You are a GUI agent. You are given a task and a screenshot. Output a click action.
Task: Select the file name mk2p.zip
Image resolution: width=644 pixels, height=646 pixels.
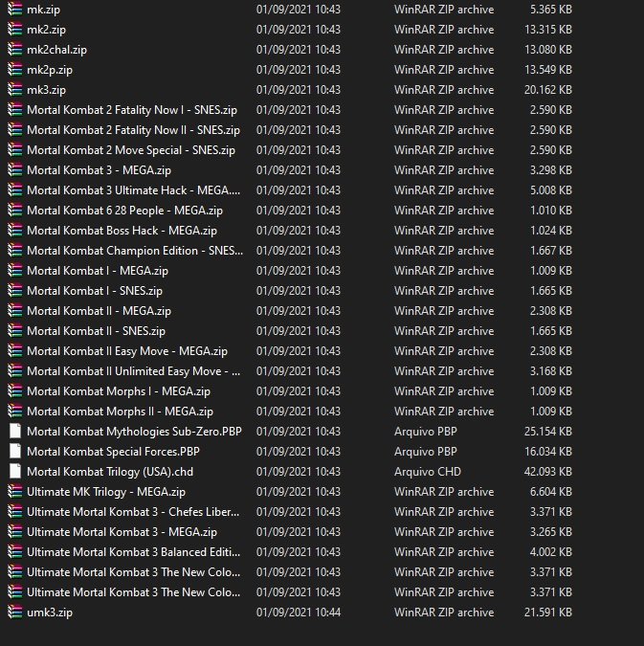coord(50,70)
